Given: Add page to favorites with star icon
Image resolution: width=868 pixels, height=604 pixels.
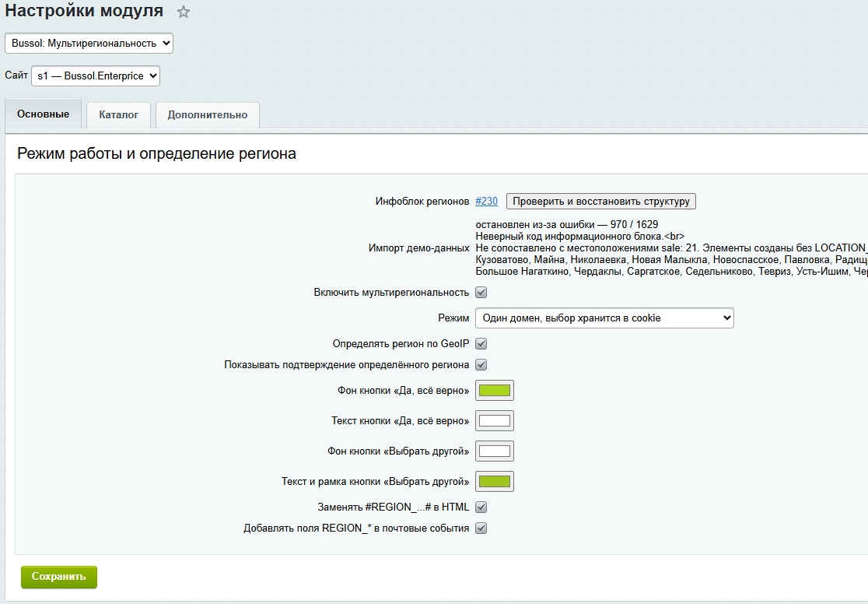Looking at the screenshot, I should 184,12.
